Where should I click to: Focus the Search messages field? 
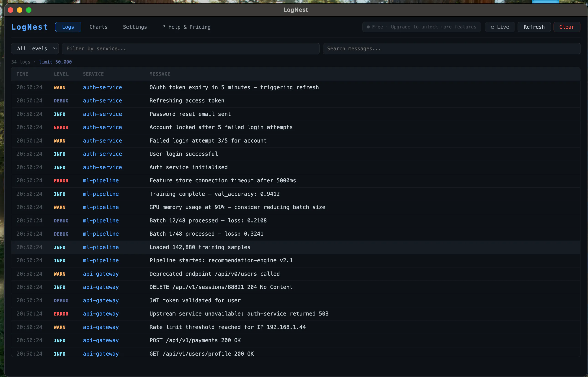click(451, 49)
